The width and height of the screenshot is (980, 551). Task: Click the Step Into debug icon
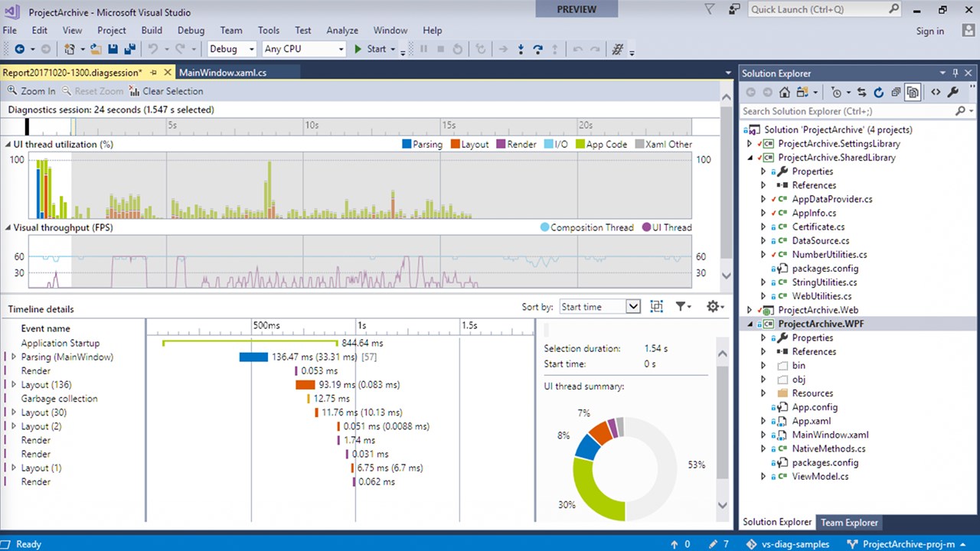pos(521,49)
